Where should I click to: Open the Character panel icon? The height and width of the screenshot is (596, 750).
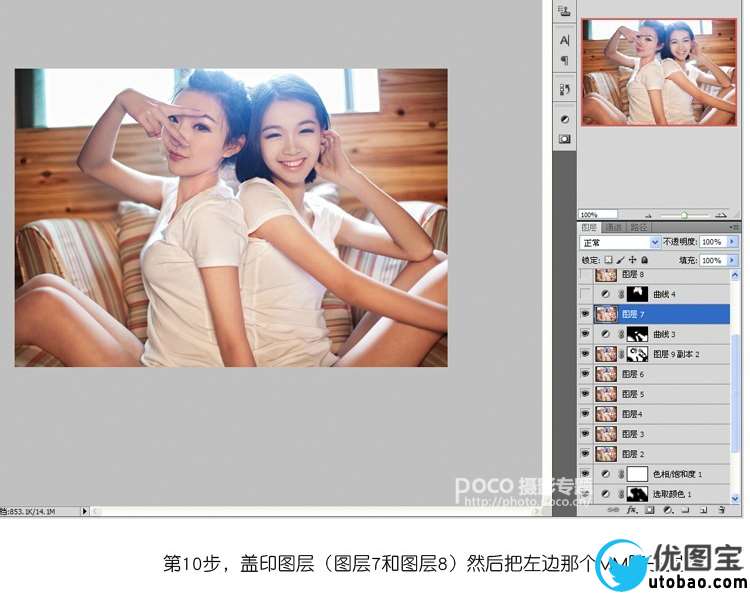point(564,41)
